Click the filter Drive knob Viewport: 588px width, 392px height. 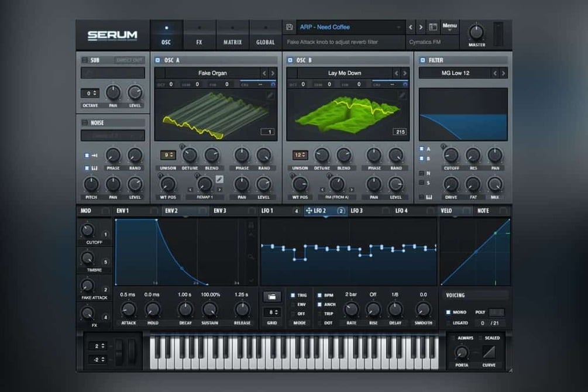coord(451,184)
